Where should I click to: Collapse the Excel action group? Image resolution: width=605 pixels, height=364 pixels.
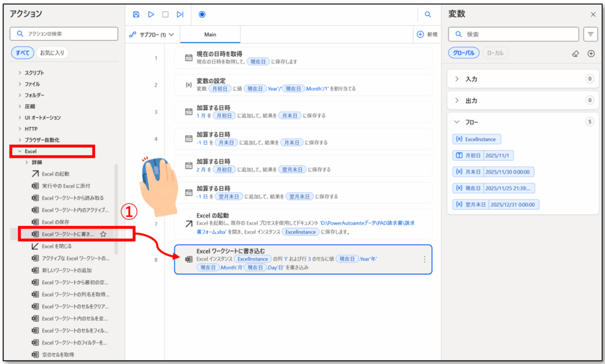coord(19,151)
